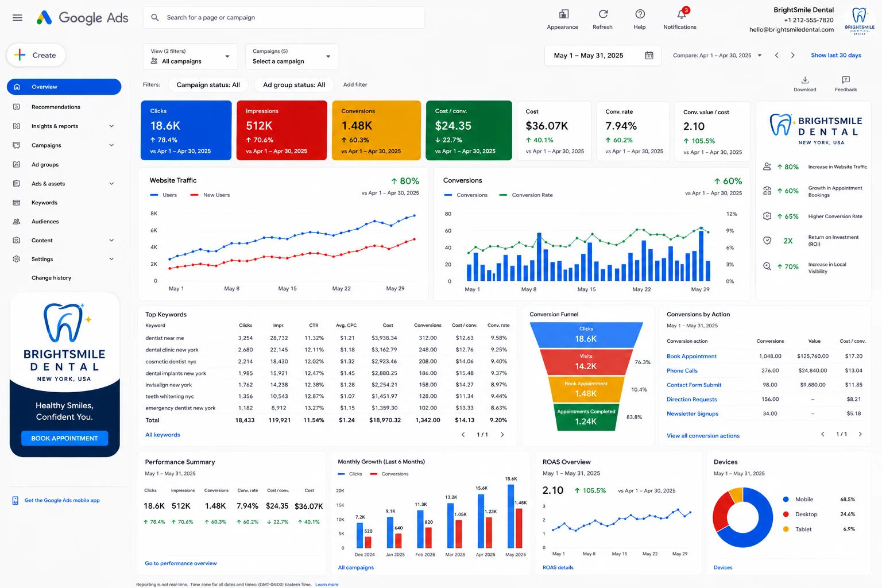
Task: Click the BOOK APPOINTMENT button
Action: pos(64,438)
